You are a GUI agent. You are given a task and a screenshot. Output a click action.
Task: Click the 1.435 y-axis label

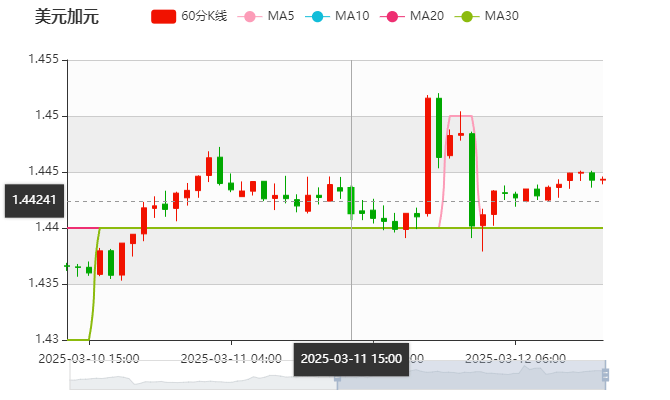44,283
